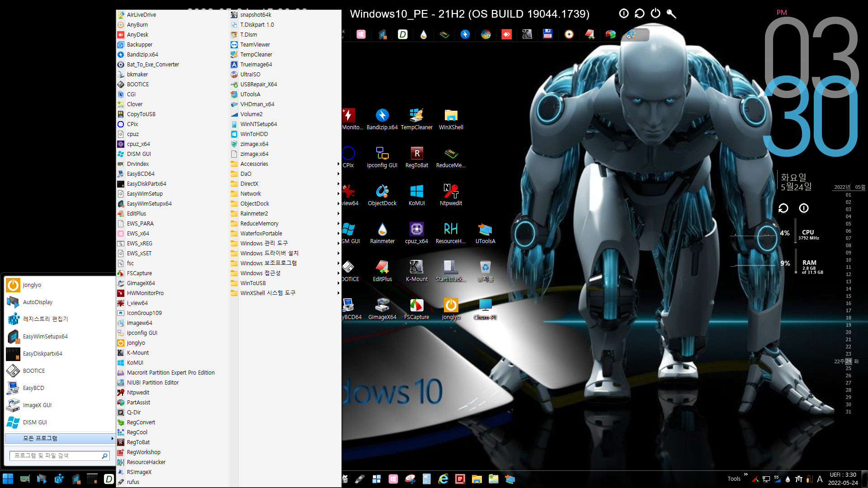Screen dimensions: 868x488
Task: Select TeamViewer in the programs list
Action: click(x=285, y=45)
